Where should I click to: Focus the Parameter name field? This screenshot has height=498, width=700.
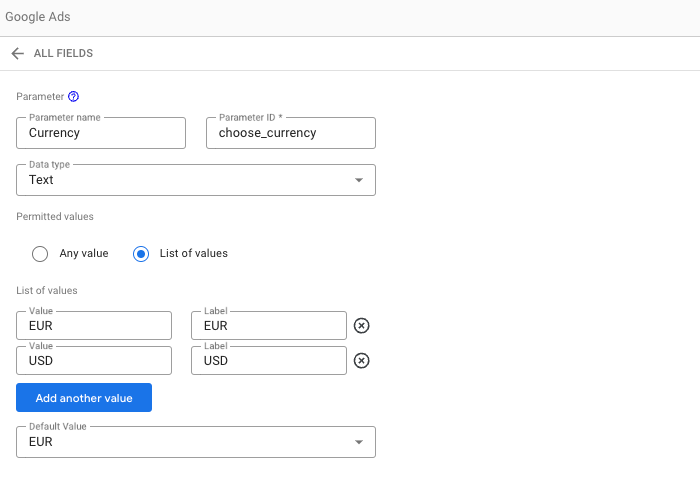click(x=101, y=133)
